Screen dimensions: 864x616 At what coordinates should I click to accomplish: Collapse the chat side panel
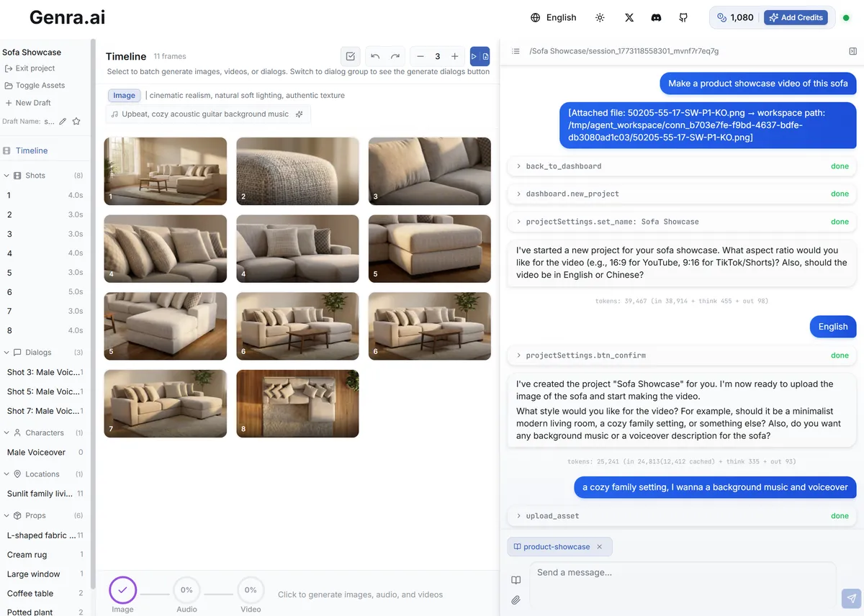852,51
